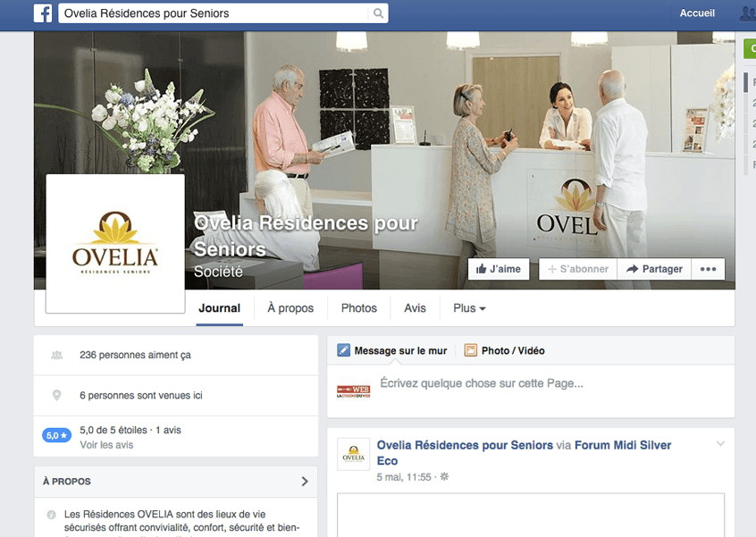Open the three-dots more actions menu

pos(708,269)
